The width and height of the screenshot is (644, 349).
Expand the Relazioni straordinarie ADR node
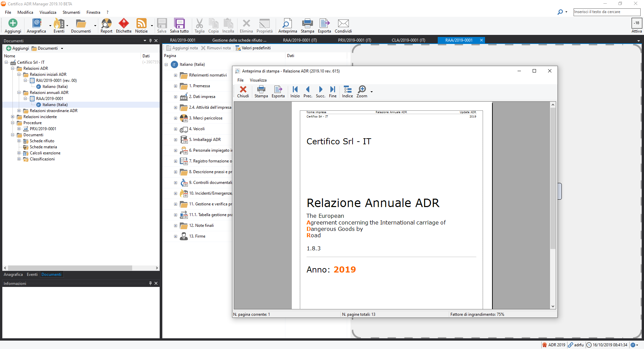pos(19,111)
